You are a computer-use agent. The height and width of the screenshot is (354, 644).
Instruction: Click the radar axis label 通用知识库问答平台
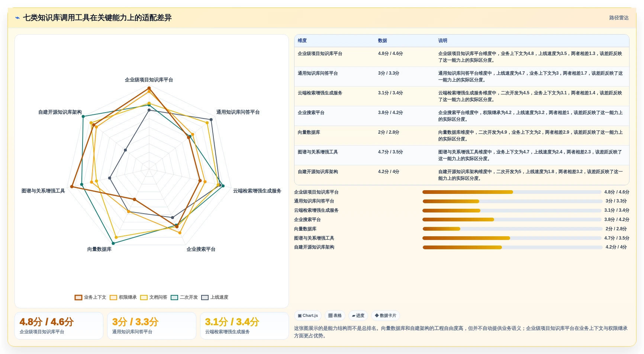pyautogui.click(x=238, y=112)
